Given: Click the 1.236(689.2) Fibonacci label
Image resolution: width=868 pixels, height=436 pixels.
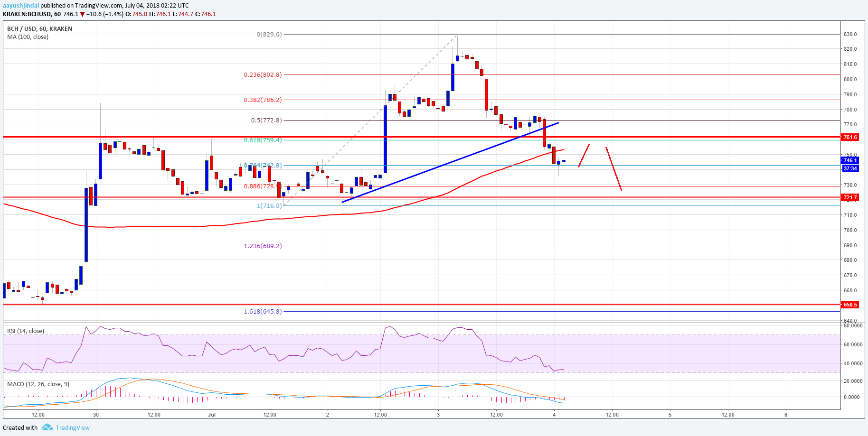Looking at the screenshot, I should tap(263, 246).
